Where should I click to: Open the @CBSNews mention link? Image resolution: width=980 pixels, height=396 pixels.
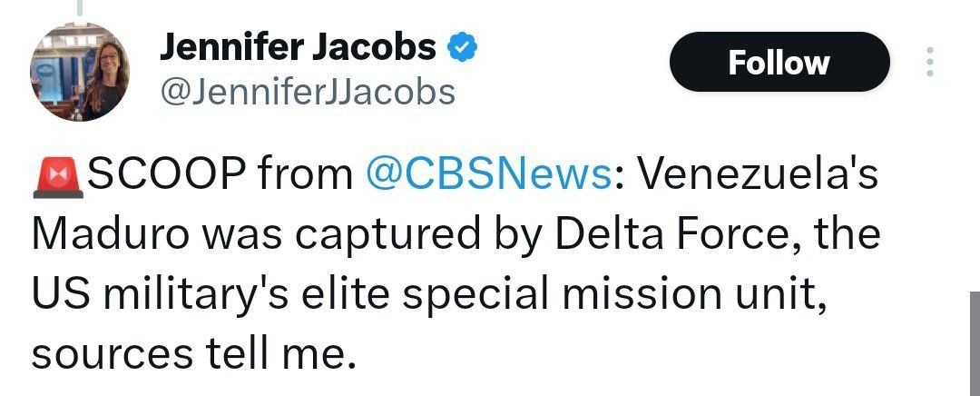click(487, 175)
